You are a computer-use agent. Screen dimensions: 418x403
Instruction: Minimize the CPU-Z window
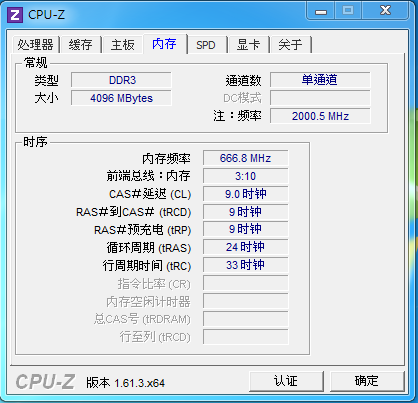click(x=321, y=11)
